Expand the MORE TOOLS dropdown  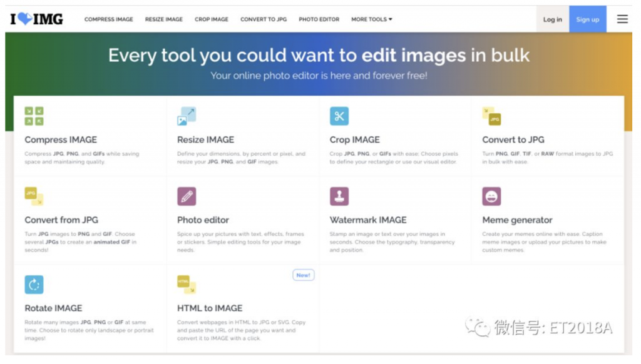coord(372,19)
